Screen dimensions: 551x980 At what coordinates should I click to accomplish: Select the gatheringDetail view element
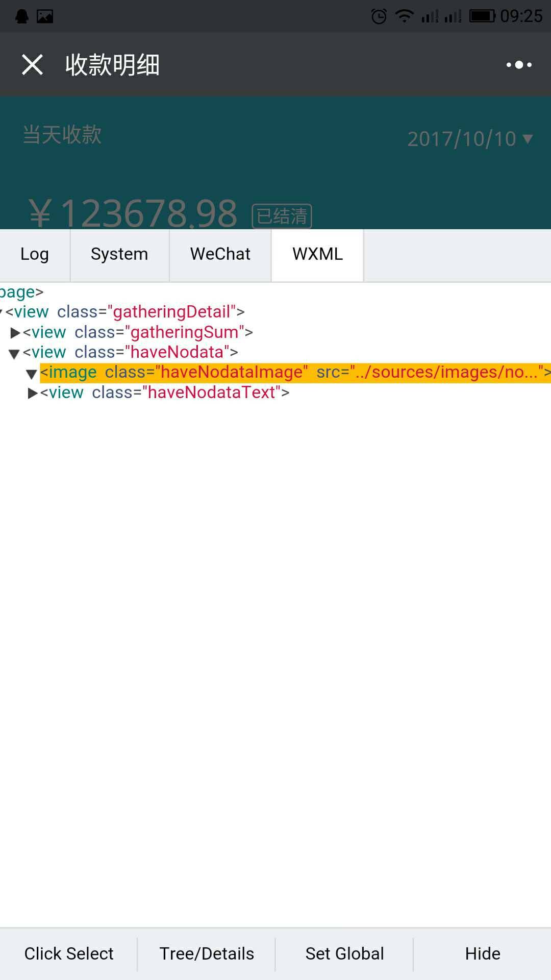pyautogui.click(x=125, y=312)
